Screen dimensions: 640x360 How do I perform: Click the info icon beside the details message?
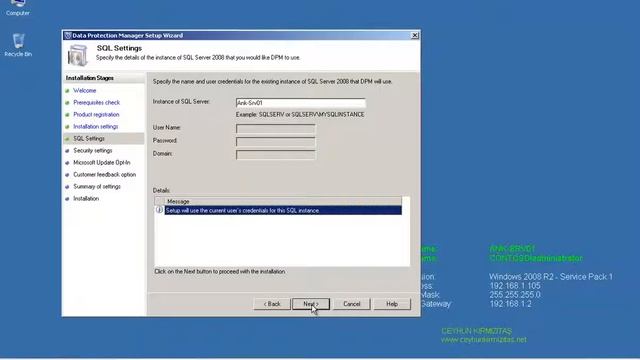159,210
